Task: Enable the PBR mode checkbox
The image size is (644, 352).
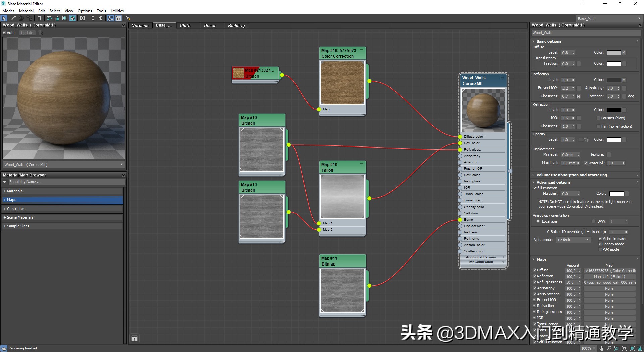Action: click(600, 249)
